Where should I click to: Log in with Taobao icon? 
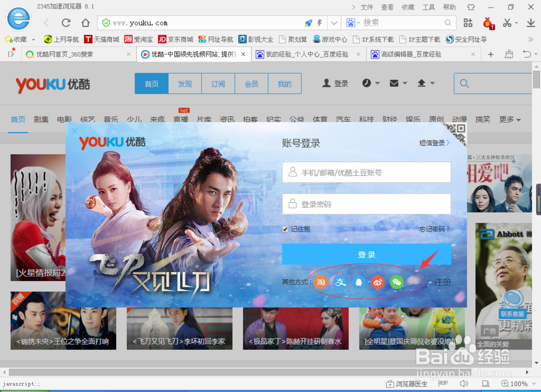(320, 282)
